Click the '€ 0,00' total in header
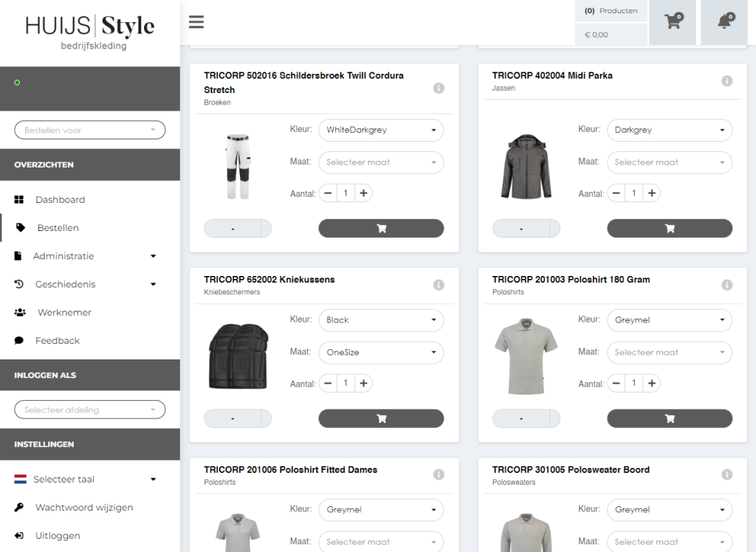756x552 pixels. [x=611, y=35]
